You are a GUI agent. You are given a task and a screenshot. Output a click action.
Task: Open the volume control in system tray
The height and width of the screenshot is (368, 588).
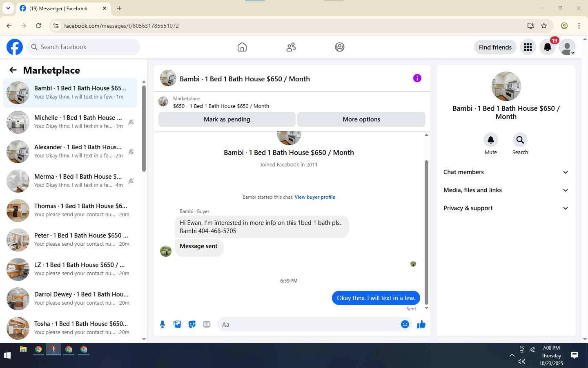coord(522,361)
